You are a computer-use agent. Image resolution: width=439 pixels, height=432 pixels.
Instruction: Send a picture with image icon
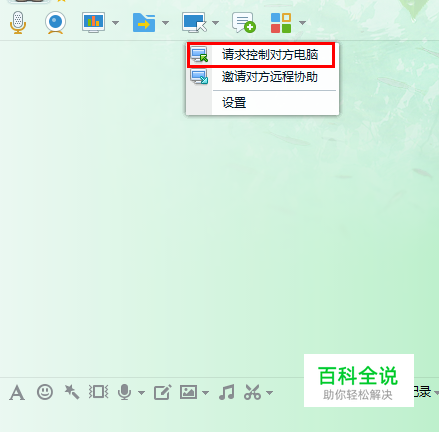coord(188,392)
